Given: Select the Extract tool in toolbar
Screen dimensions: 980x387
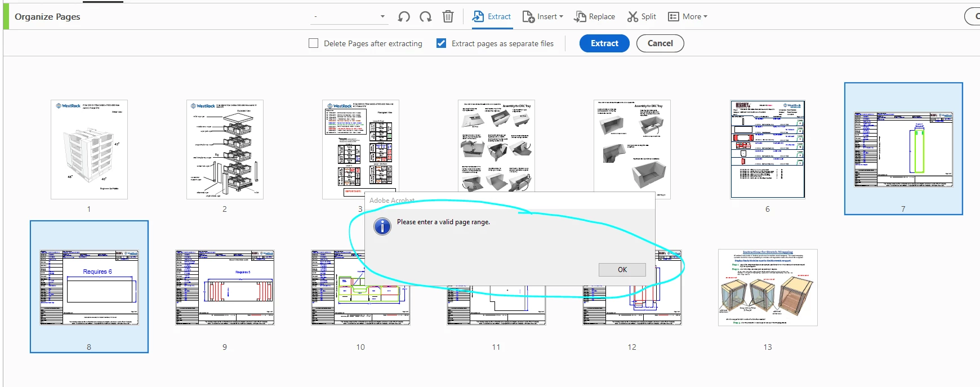Looking at the screenshot, I should pos(492,16).
